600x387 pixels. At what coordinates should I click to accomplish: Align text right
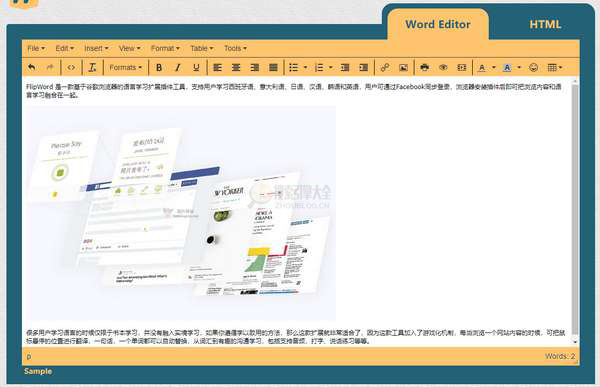tap(255, 68)
